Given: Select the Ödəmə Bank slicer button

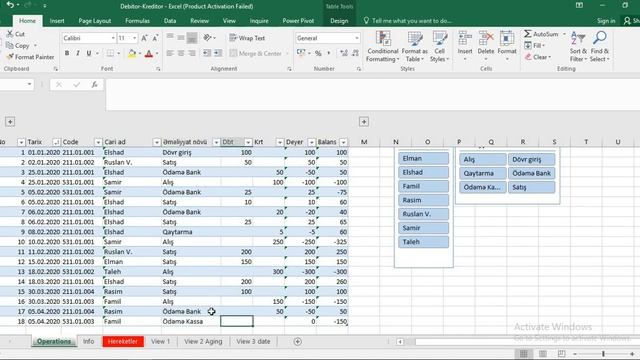Looking at the screenshot, I should tap(531, 173).
